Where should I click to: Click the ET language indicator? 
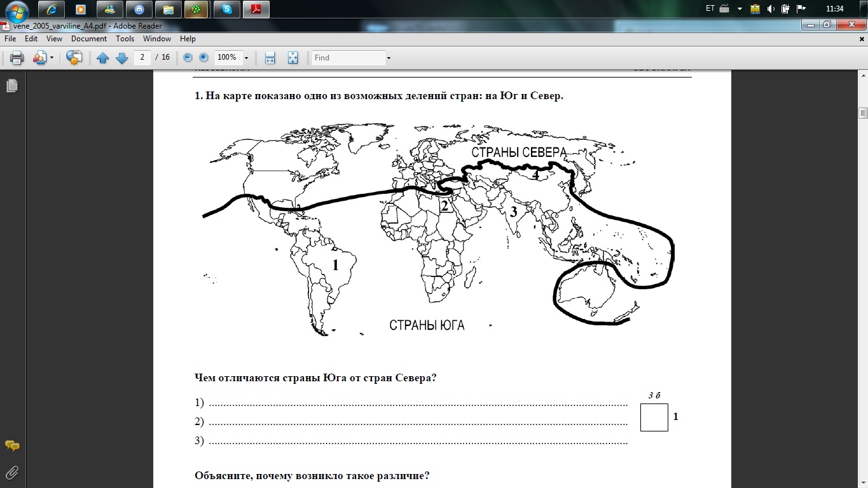click(710, 9)
